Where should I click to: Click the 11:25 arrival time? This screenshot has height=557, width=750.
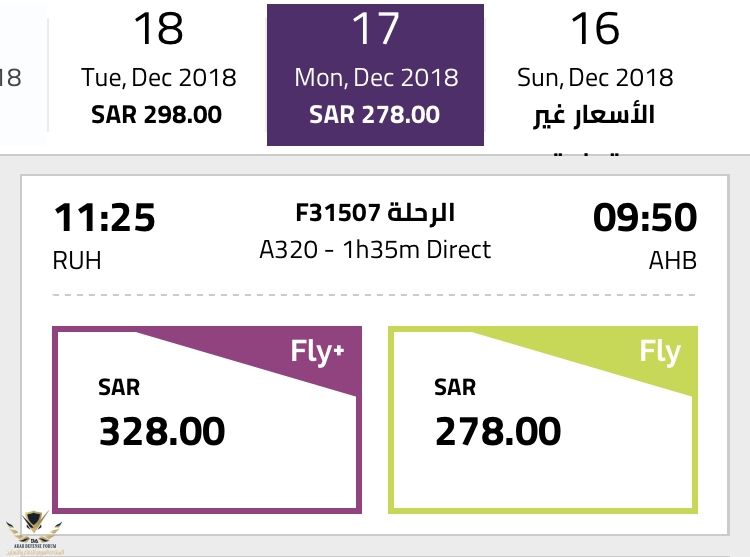[104, 218]
